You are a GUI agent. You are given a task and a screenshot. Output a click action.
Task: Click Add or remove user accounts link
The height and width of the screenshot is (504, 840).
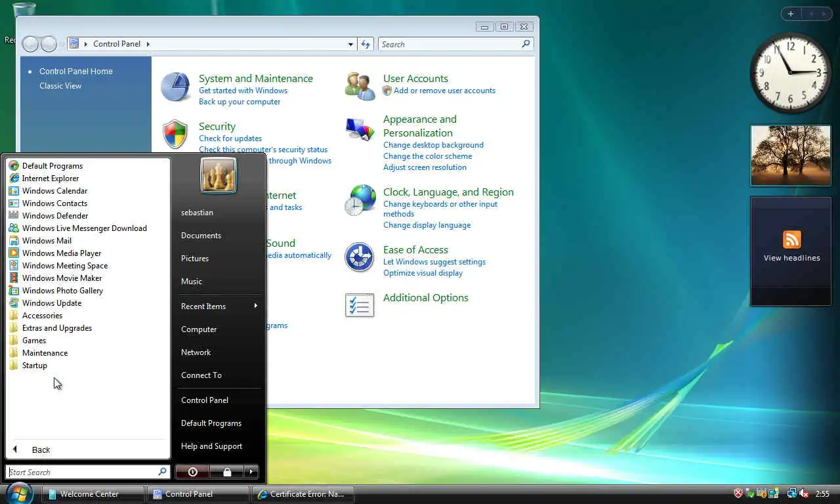[x=444, y=91]
